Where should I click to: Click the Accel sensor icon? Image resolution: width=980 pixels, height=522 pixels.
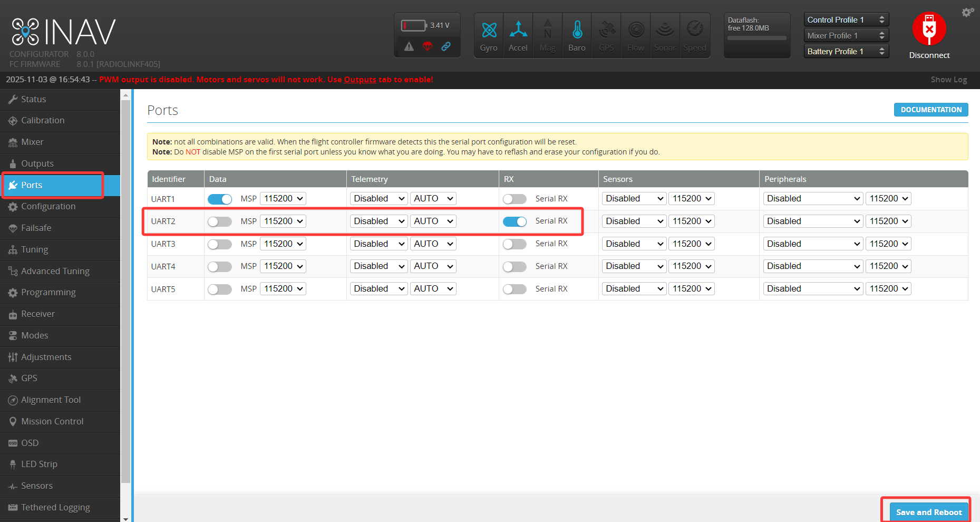click(518, 31)
